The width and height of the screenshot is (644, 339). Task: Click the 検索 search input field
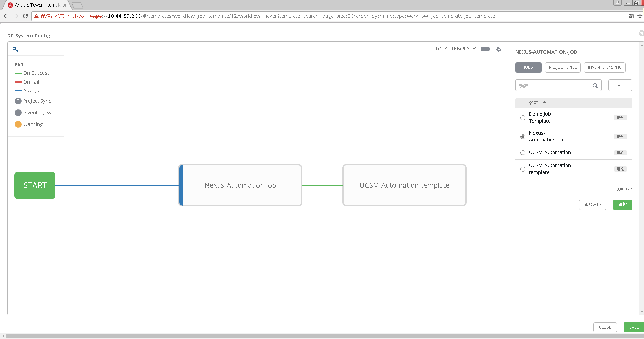552,86
